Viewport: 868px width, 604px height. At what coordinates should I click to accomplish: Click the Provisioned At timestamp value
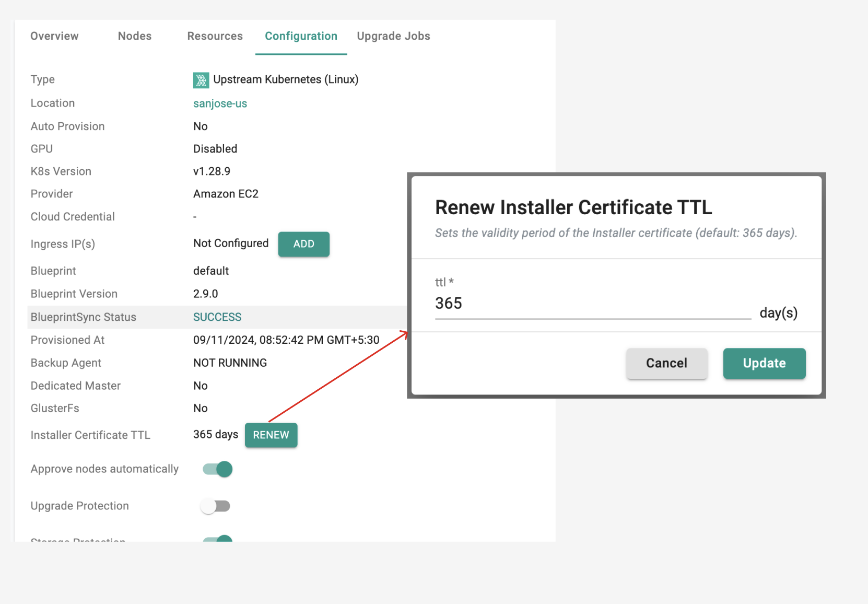pyautogui.click(x=286, y=340)
